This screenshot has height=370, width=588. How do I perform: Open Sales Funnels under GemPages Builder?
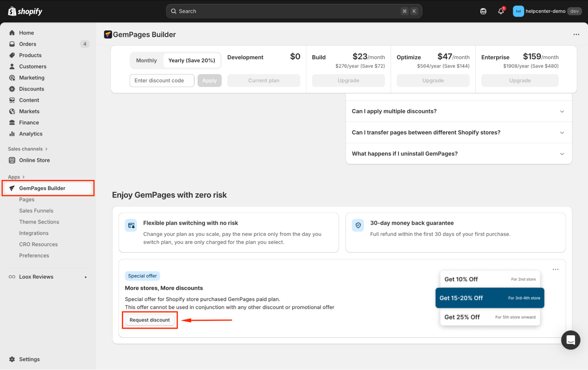pos(36,210)
